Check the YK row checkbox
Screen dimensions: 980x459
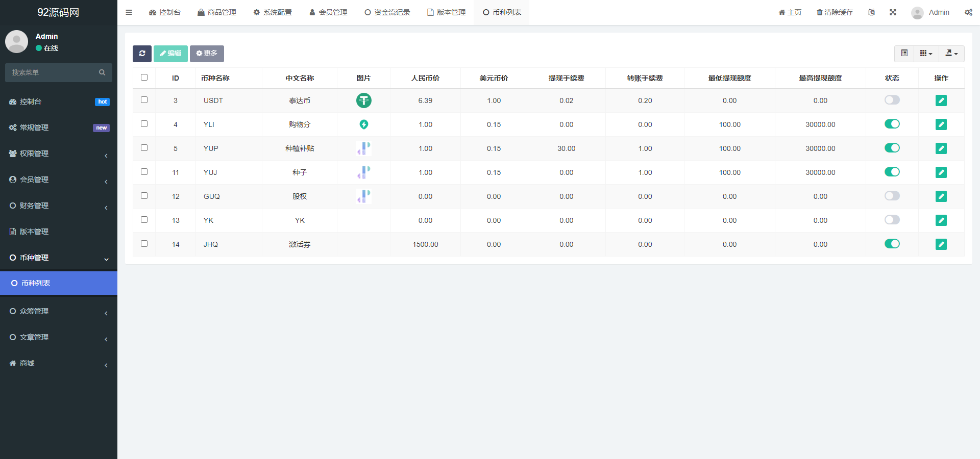(144, 220)
